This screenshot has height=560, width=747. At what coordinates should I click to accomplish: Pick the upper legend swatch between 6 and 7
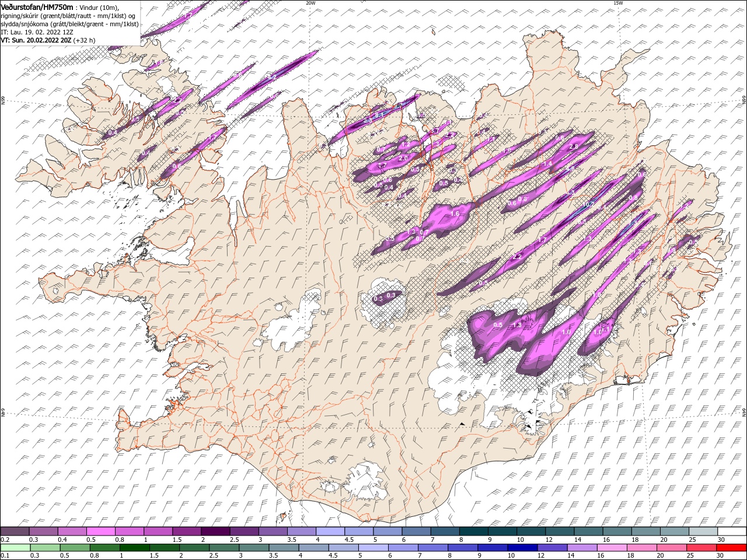416,531
